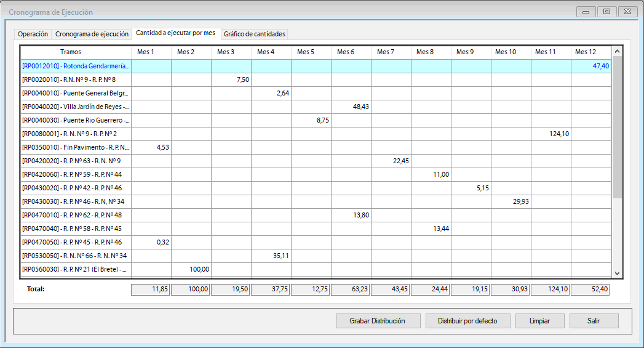Click the Grabar Distribución button

coord(378,321)
